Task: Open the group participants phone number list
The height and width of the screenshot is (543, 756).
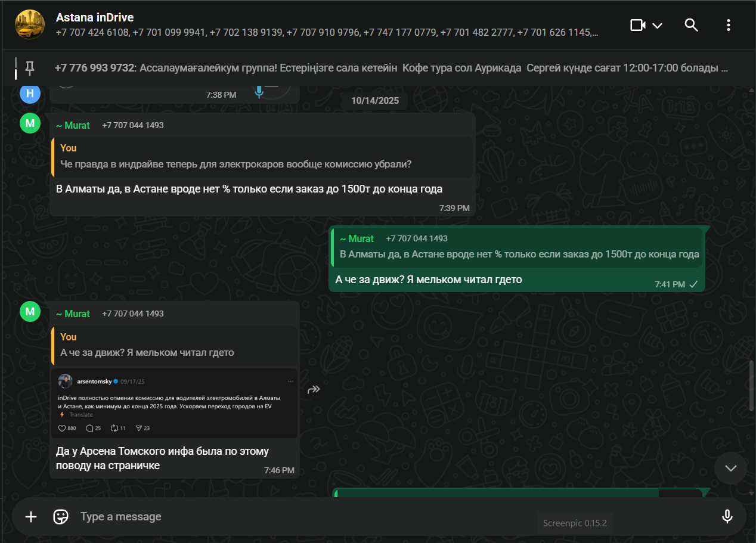Action: point(327,33)
